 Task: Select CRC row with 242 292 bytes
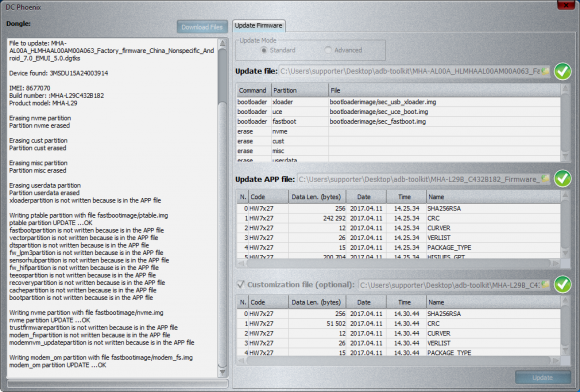click(x=398, y=218)
